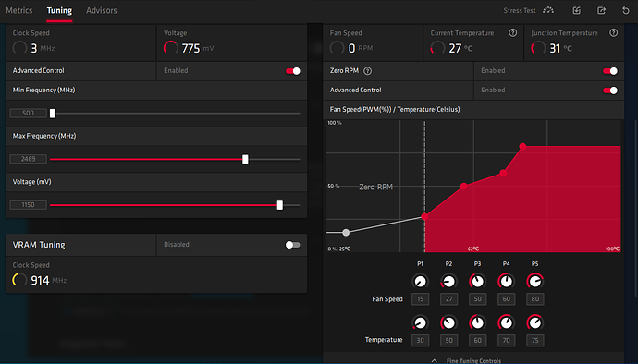Select the Tuning tab
638x364 pixels.
[59, 10]
